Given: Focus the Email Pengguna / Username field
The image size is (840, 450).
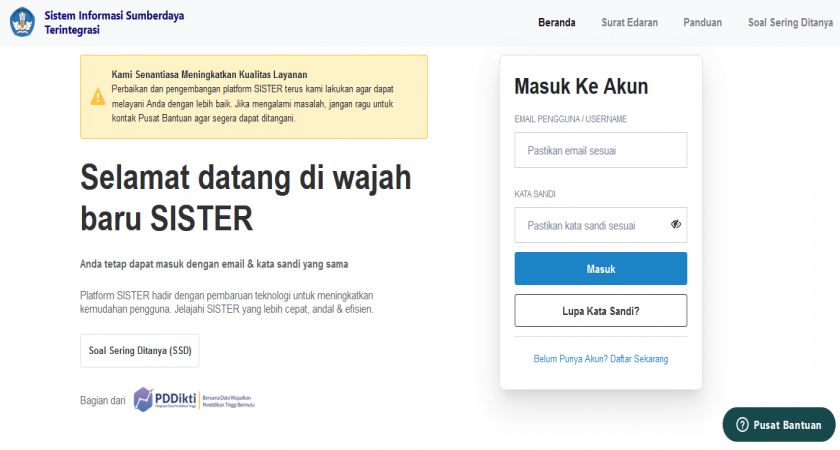Looking at the screenshot, I should (600, 150).
